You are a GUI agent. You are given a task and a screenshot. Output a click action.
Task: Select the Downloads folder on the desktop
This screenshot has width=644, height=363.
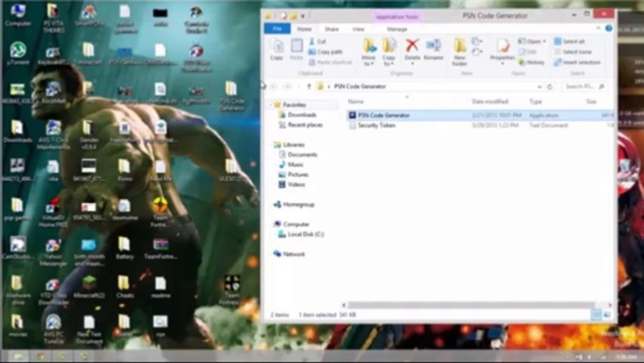point(17,131)
